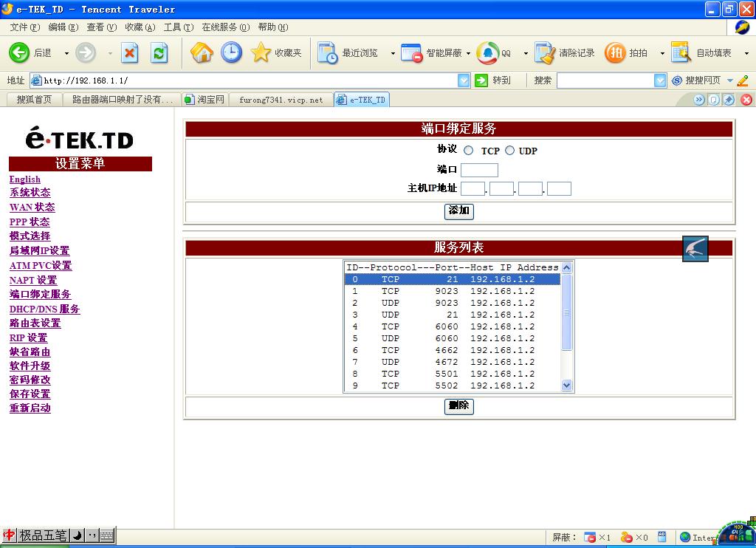Open the address bar dropdown
The image size is (756, 548).
pyautogui.click(x=464, y=81)
